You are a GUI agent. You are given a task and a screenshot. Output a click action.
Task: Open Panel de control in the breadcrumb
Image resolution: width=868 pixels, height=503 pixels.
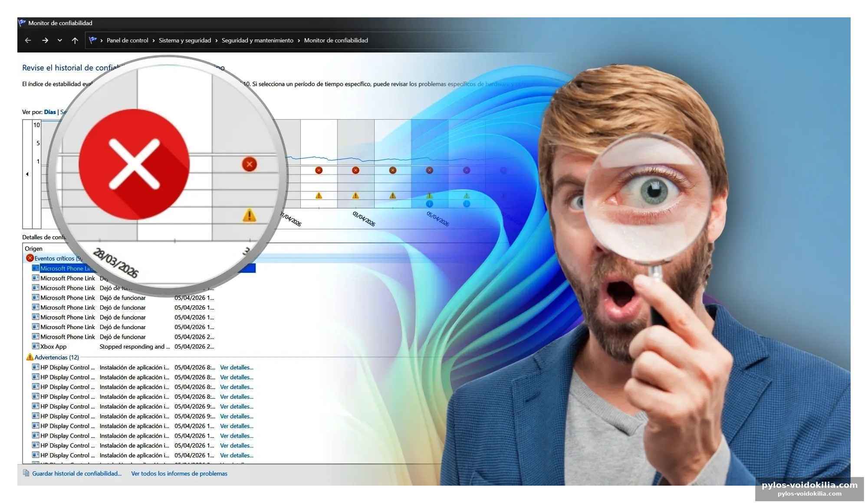[x=127, y=40]
